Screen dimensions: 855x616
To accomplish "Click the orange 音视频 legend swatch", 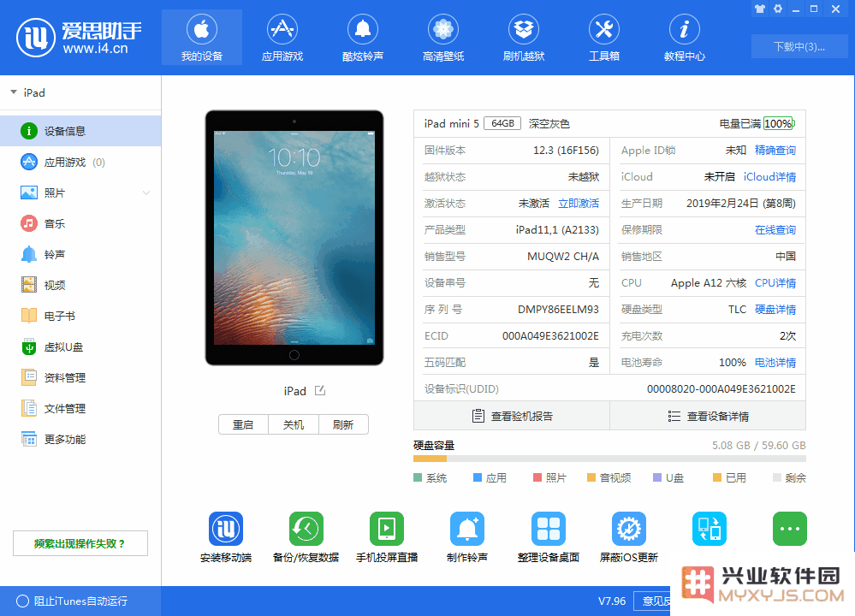I will tap(591, 477).
